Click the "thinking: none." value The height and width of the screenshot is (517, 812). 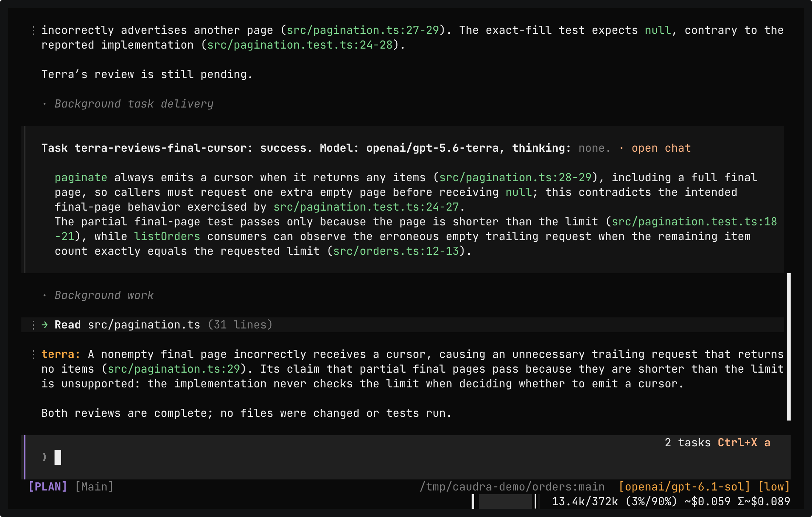tap(561, 148)
